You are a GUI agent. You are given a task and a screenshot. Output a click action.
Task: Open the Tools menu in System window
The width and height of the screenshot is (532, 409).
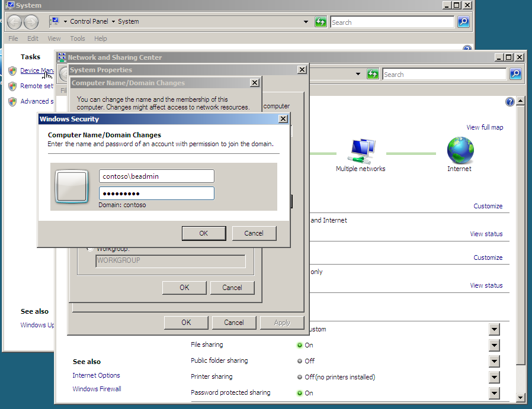click(78, 38)
